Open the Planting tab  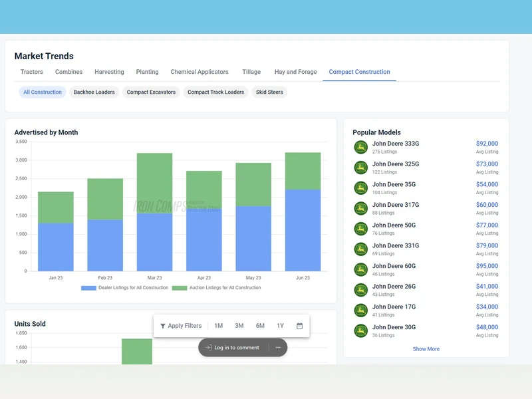point(147,72)
